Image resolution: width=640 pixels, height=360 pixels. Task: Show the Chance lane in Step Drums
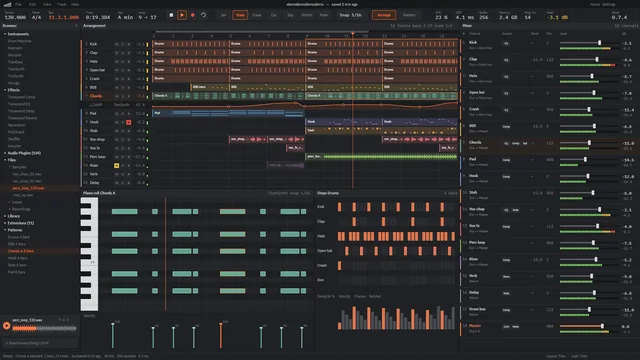click(x=360, y=296)
